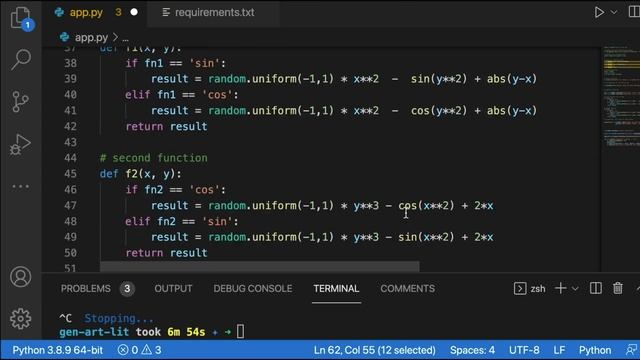Open the COMMENTS panel tab
The image size is (640, 360).
407,289
